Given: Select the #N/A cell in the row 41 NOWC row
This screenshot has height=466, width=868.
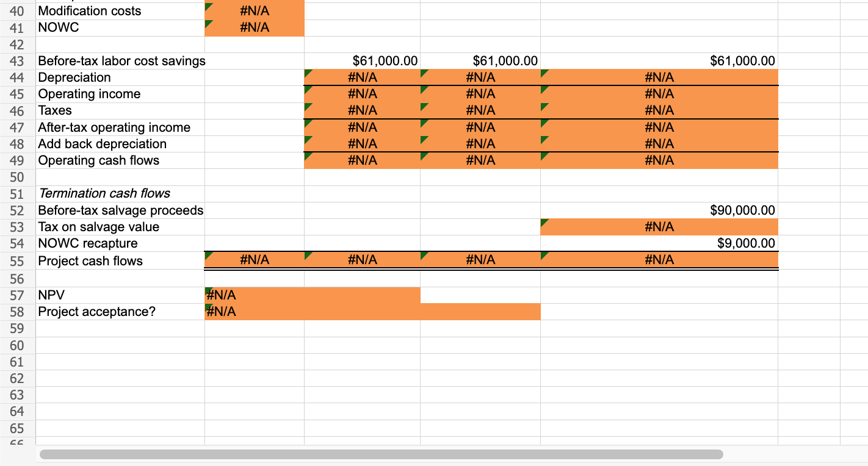Looking at the screenshot, I should click(x=255, y=27).
